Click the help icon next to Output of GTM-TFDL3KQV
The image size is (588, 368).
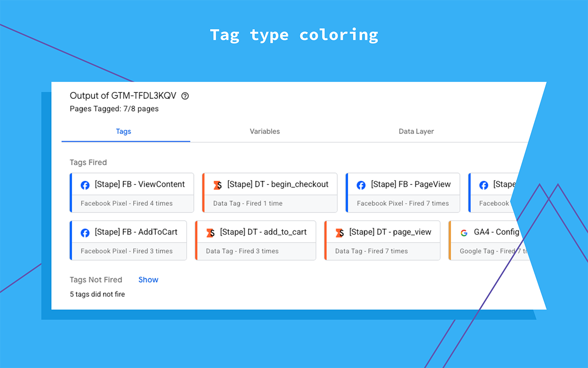pos(185,96)
